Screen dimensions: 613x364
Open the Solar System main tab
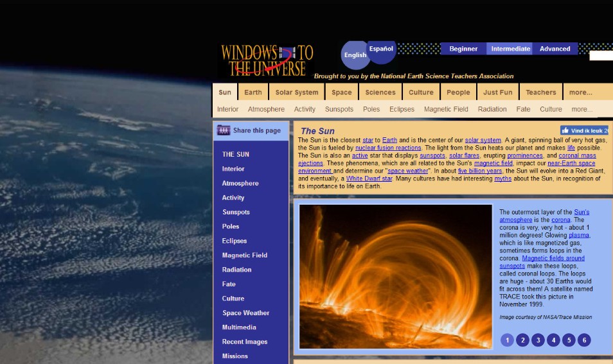coord(297,92)
